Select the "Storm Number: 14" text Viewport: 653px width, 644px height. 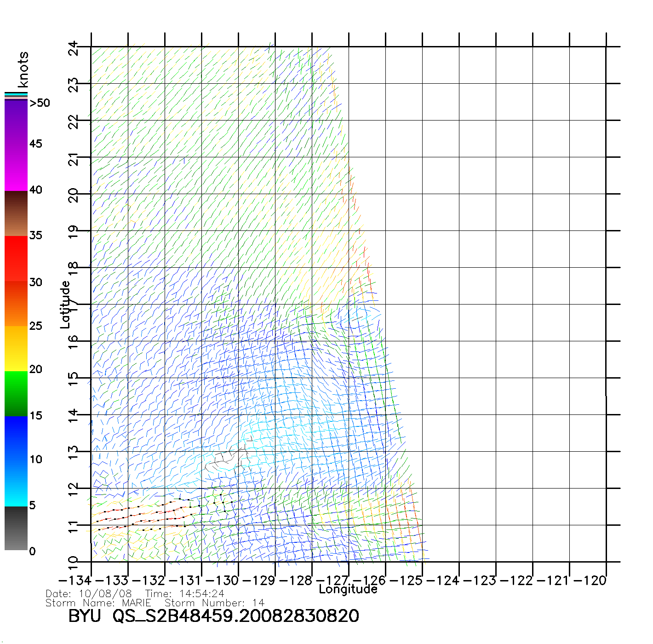[x=214, y=603]
